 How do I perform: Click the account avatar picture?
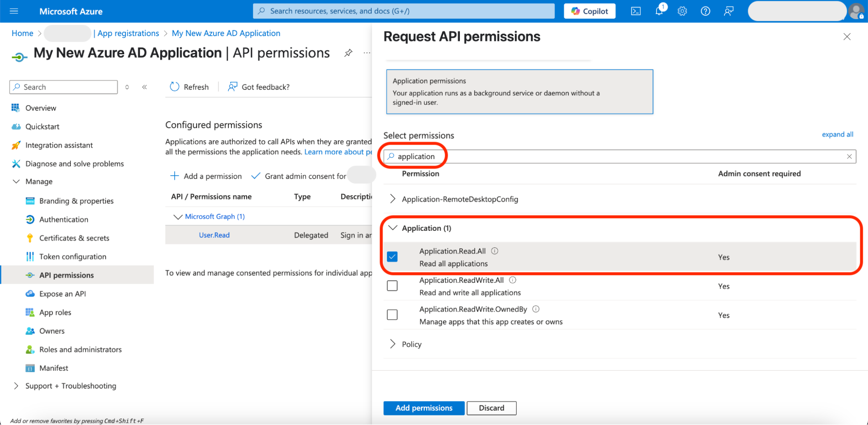(x=856, y=11)
